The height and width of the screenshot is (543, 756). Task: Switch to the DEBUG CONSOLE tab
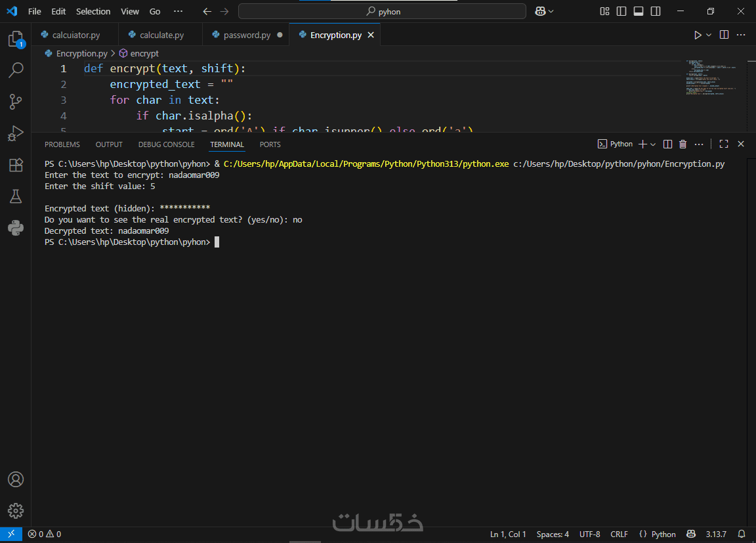166,144
